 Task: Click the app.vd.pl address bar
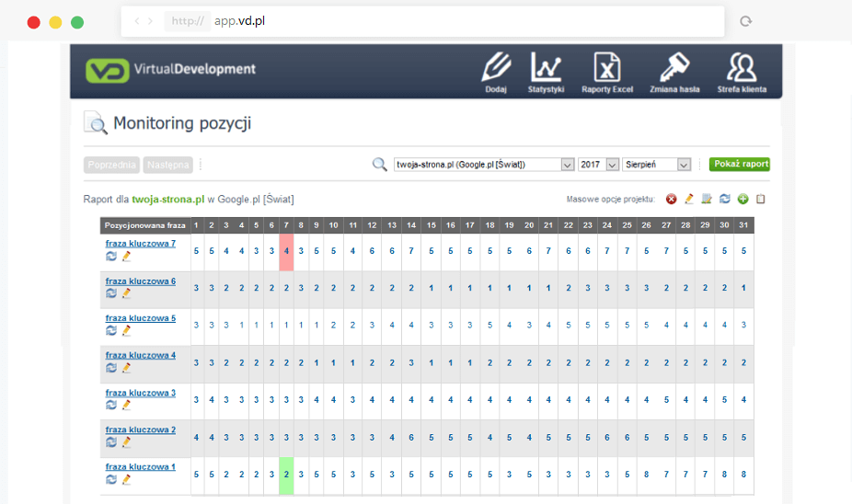pos(422,21)
